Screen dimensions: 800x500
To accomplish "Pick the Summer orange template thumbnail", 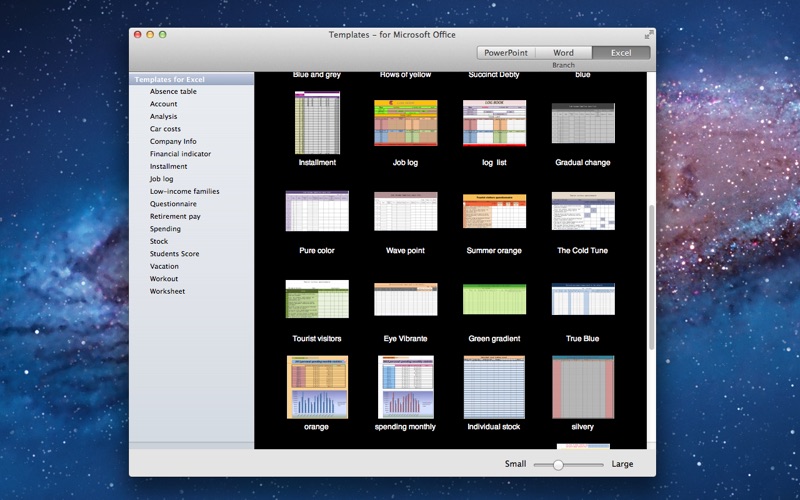I will [x=494, y=211].
